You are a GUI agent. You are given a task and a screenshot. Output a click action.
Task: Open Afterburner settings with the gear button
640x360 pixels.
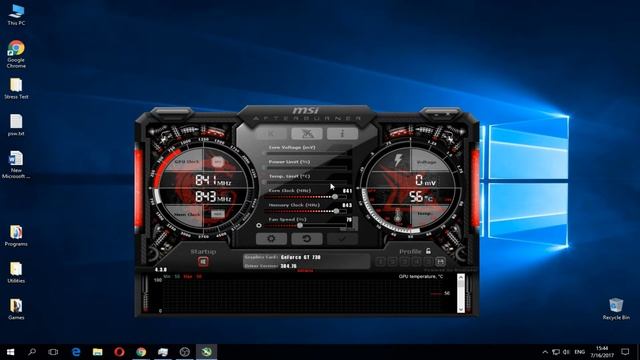tap(271, 239)
